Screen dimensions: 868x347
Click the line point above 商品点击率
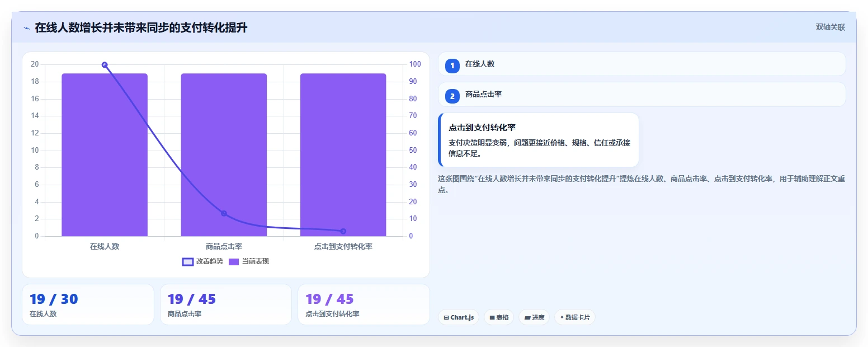click(224, 213)
